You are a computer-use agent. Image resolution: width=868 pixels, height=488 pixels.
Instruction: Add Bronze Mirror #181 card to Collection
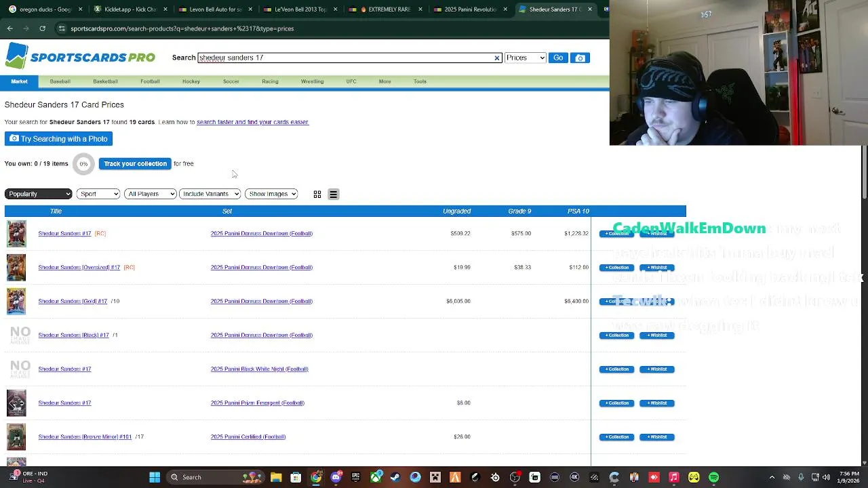(616, 437)
